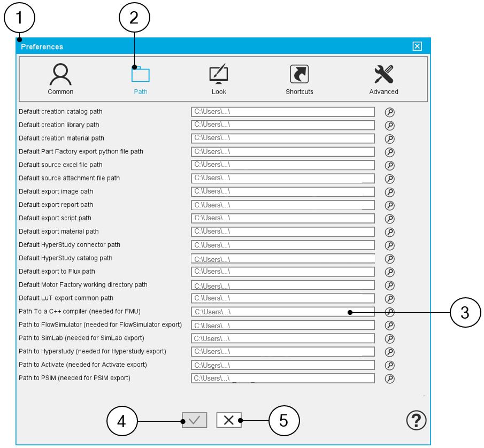Browse for Default export script path
The height and width of the screenshot is (448, 484).
[390, 219]
